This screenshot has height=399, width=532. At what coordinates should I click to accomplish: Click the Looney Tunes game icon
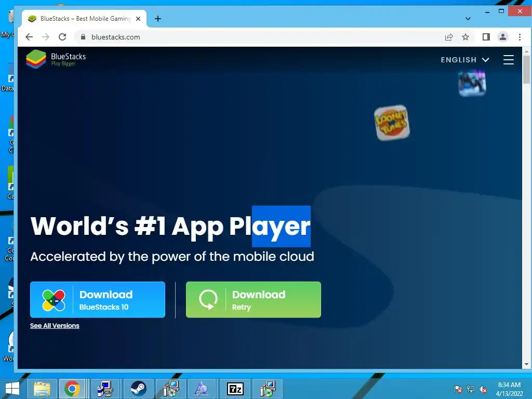pyautogui.click(x=392, y=123)
